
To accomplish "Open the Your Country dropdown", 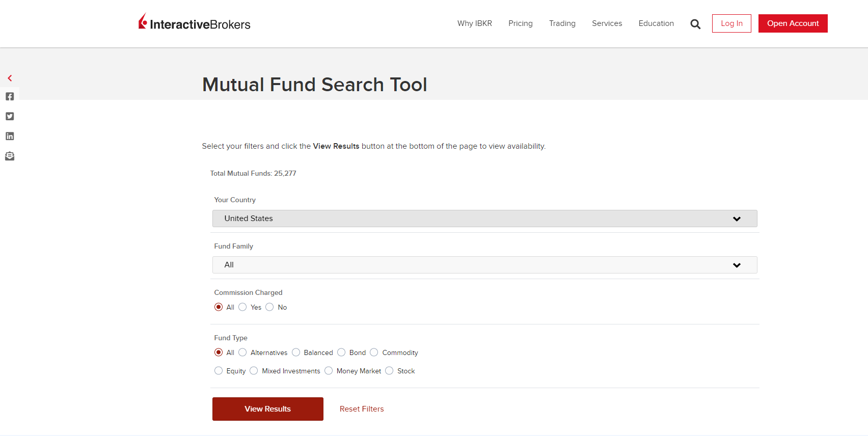I will pos(484,219).
